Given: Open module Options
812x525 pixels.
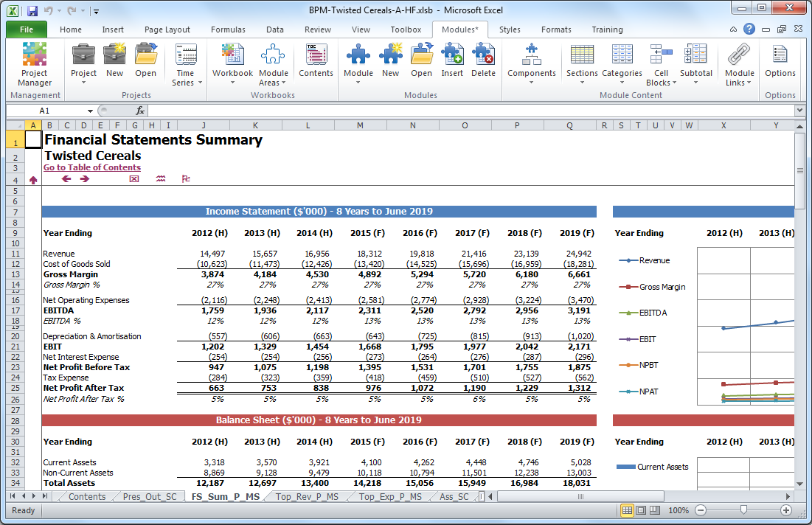Looking at the screenshot, I should (x=780, y=60).
